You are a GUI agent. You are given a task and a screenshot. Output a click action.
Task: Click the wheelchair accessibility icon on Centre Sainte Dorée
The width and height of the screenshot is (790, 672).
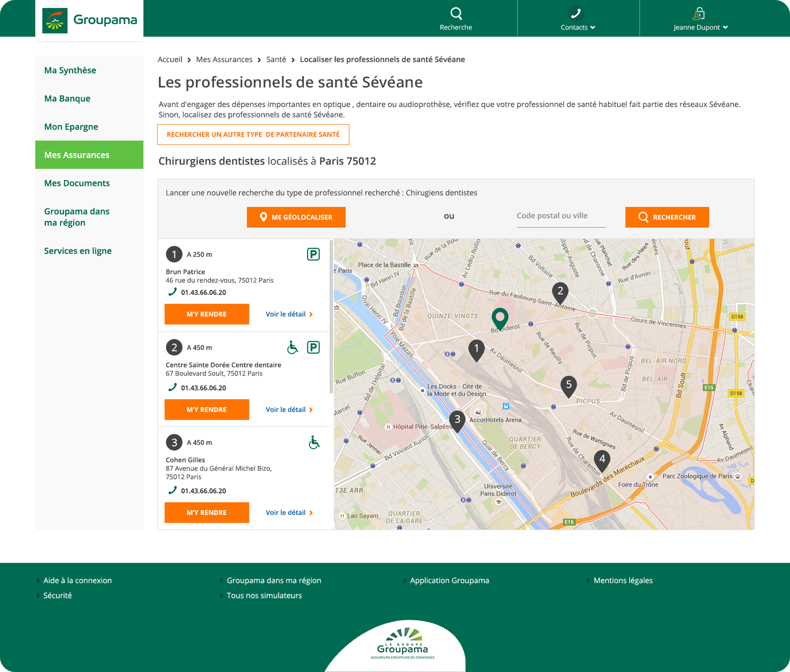[x=292, y=347]
